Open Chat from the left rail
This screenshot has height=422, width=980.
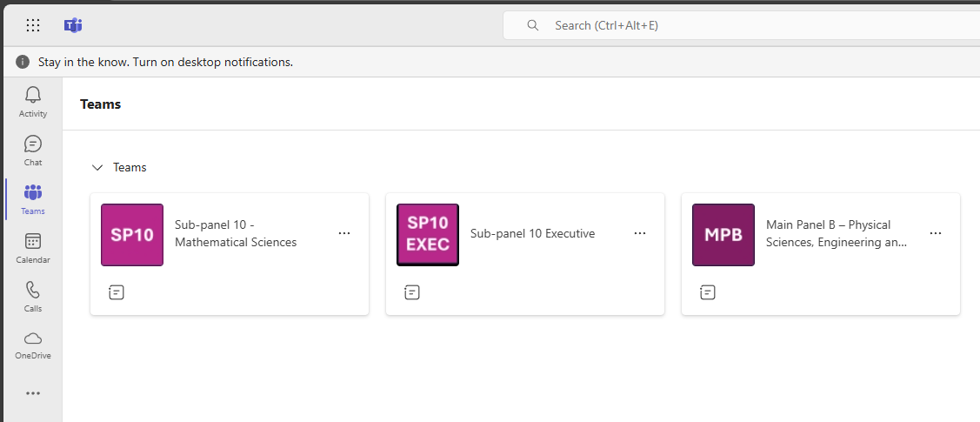[x=33, y=150]
